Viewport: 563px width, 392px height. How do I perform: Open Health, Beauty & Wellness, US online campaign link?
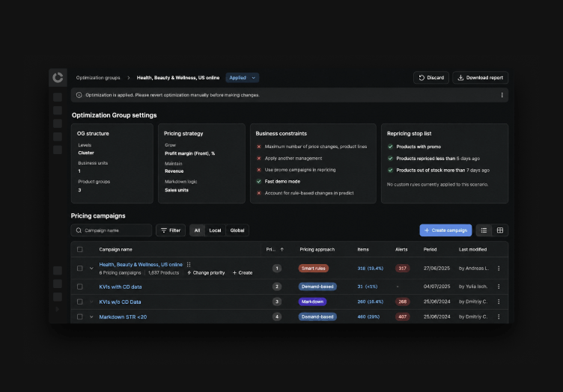pos(141,265)
